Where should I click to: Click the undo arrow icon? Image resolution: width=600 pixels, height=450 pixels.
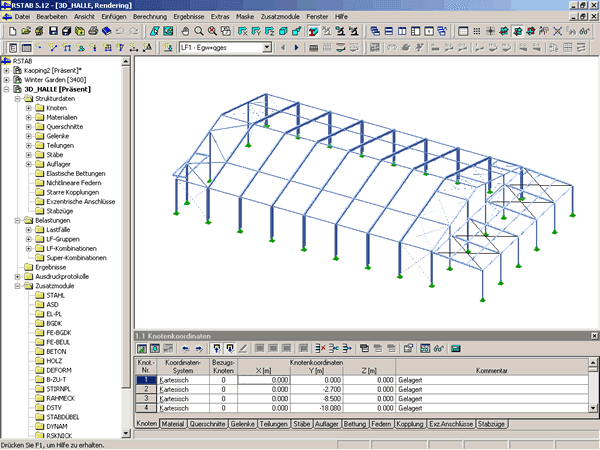tap(120, 31)
